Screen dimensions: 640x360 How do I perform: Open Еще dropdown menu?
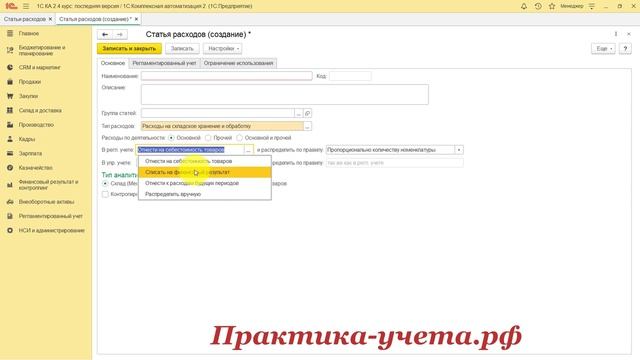[x=603, y=49]
